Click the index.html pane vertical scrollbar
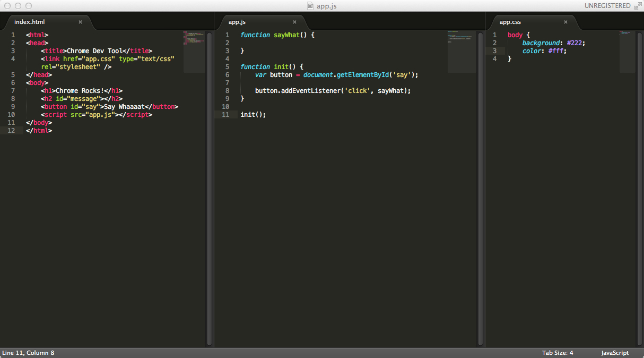This screenshot has height=358, width=644. pyautogui.click(x=210, y=189)
